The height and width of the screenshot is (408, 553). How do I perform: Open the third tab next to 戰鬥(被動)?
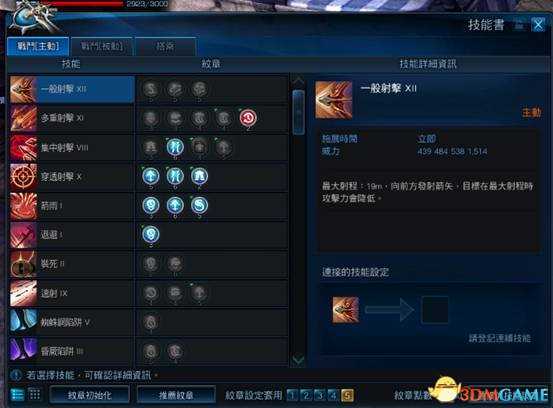(165, 46)
